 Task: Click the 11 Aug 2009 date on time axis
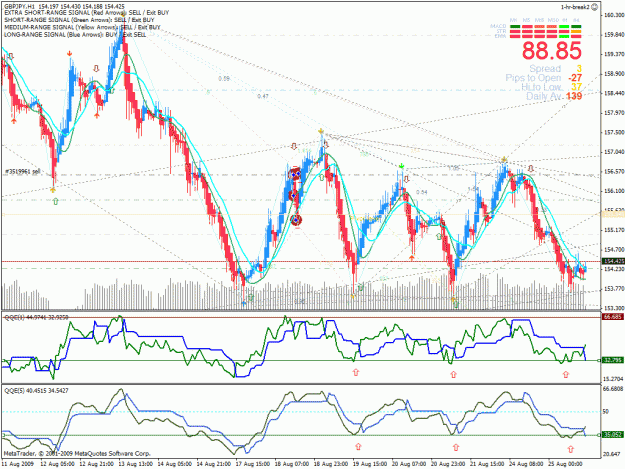click(18, 464)
